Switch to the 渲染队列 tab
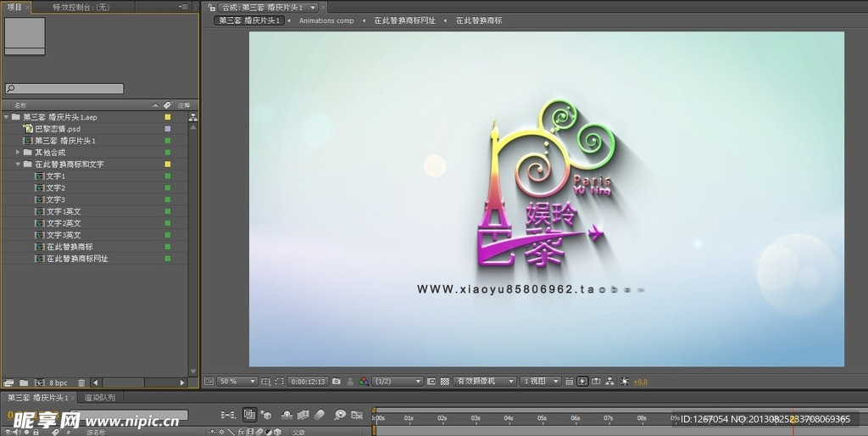Screen dimensions: 868x436 pyautogui.click(x=100, y=397)
